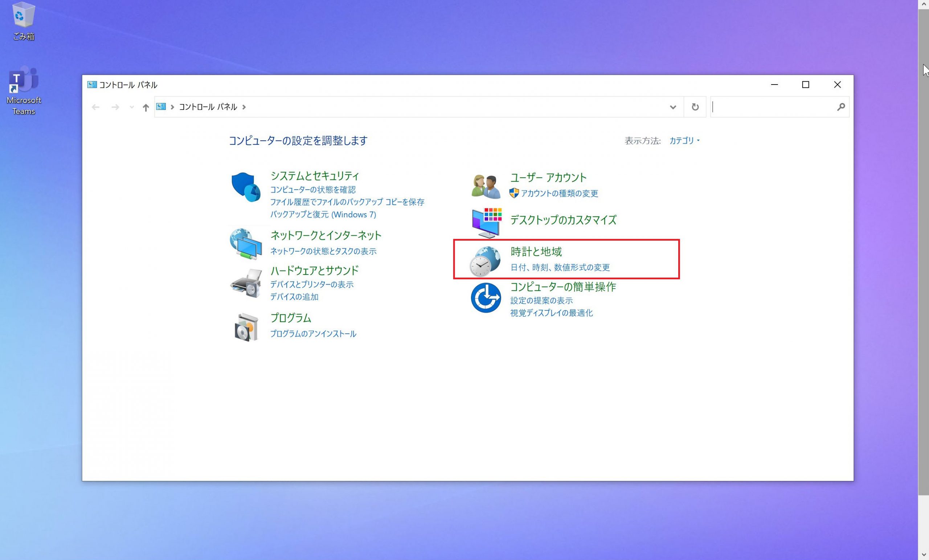The height and width of the screenshot is (560, 929).
Task: Click the Programs disc icon
Action: click(x=246, y=327)
